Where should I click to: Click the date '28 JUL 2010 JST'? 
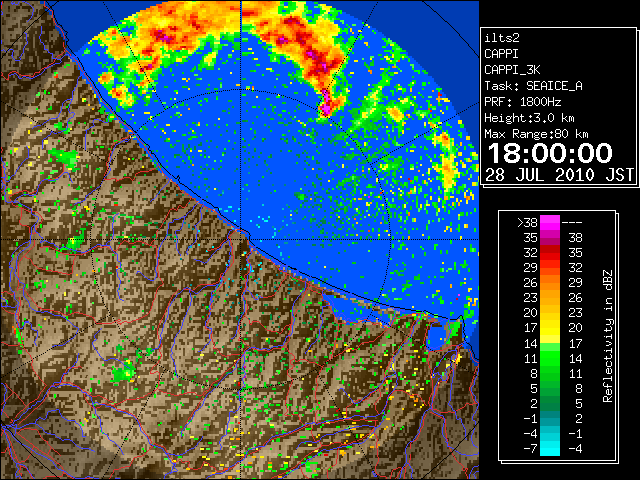pos(559,175)
